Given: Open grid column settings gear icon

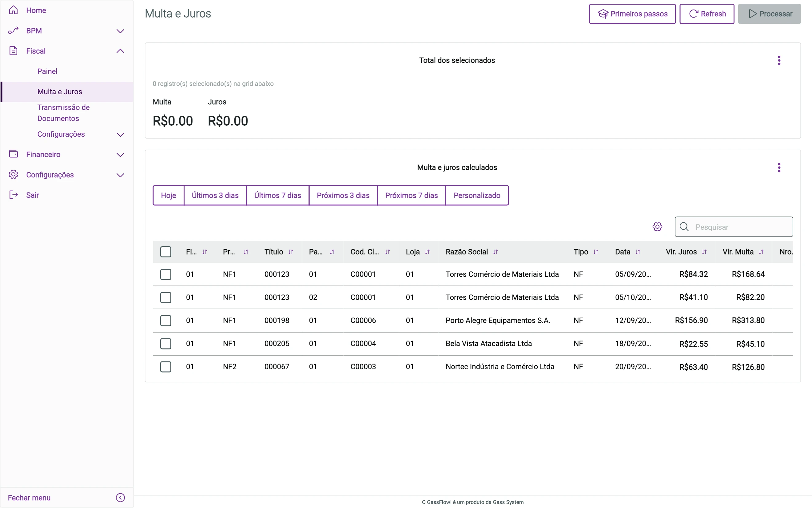Looking at the screenshot, I should pos(657,227).
